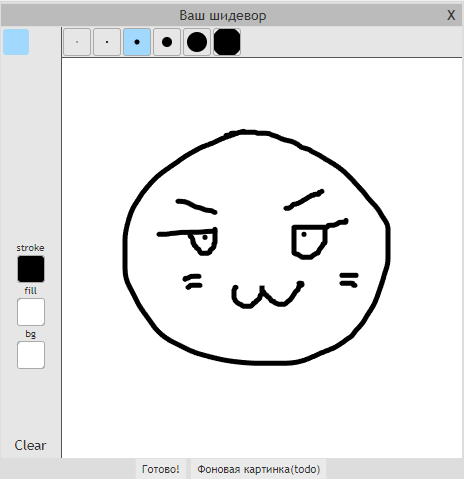Open the black stroke color swatch

(x=31, y=269)
